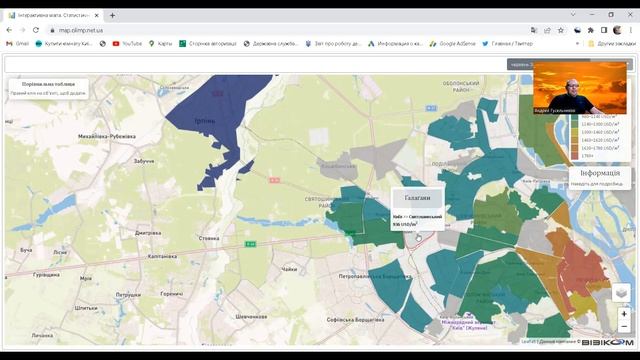Click the Дмитрівка map label
Image resolution: width=640 pixels, height=360 pixels.
(148, 233)
